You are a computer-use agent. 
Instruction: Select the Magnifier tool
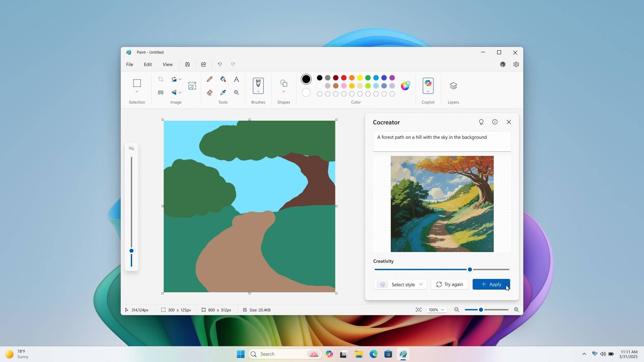pyautogui.click(x=236, y=93)
